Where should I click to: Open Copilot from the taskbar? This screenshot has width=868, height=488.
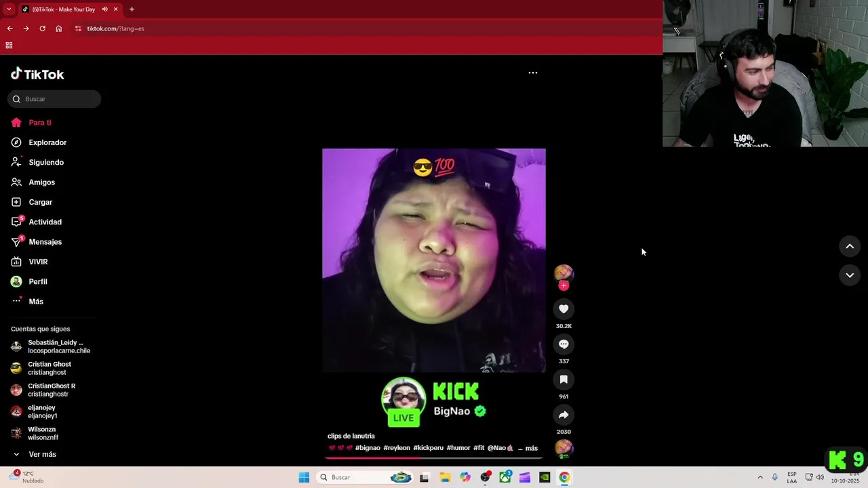465,477
